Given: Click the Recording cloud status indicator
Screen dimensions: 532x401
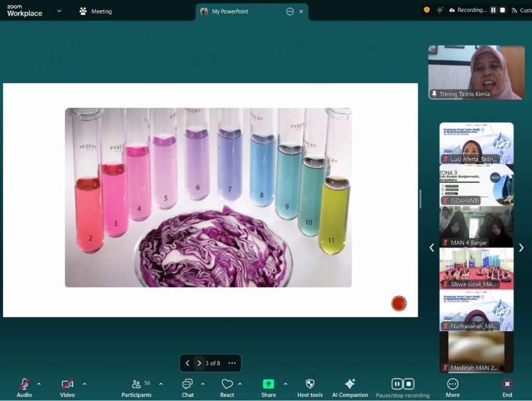Looking at the screenshot, I should (x=468, y=10).
